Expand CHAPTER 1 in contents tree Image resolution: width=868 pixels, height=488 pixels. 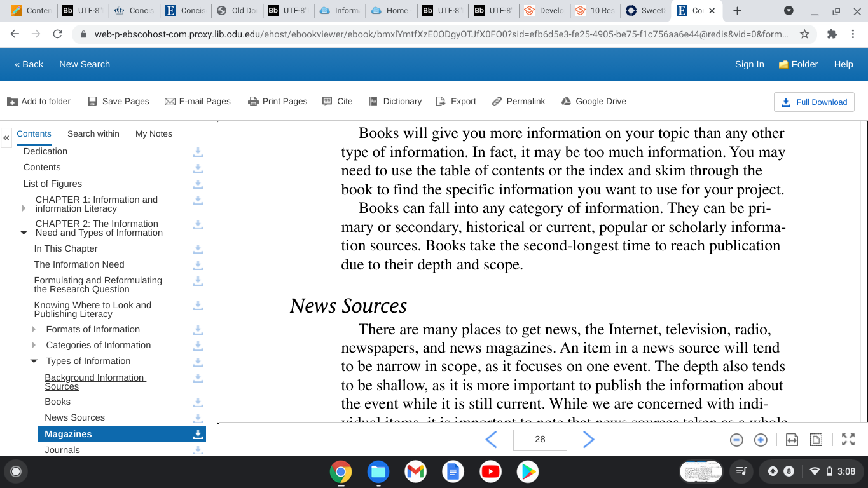click(x=24, y=208)
